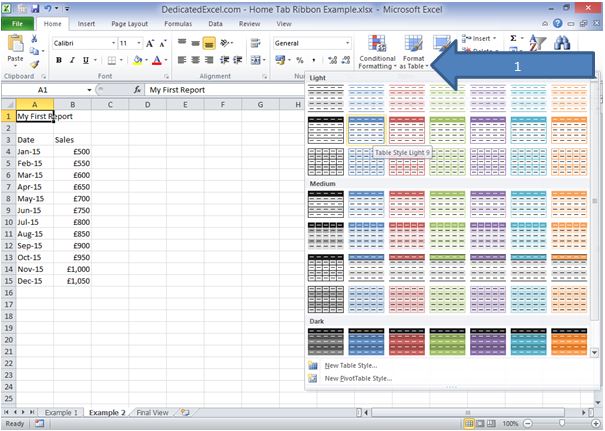Screen dimensions: 605x431
Task: Toggle Underline formatting
Action: (x=86, y=60)
